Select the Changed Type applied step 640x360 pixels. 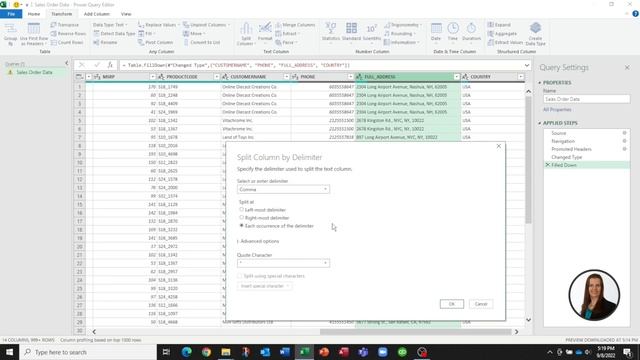click(567, 157)
